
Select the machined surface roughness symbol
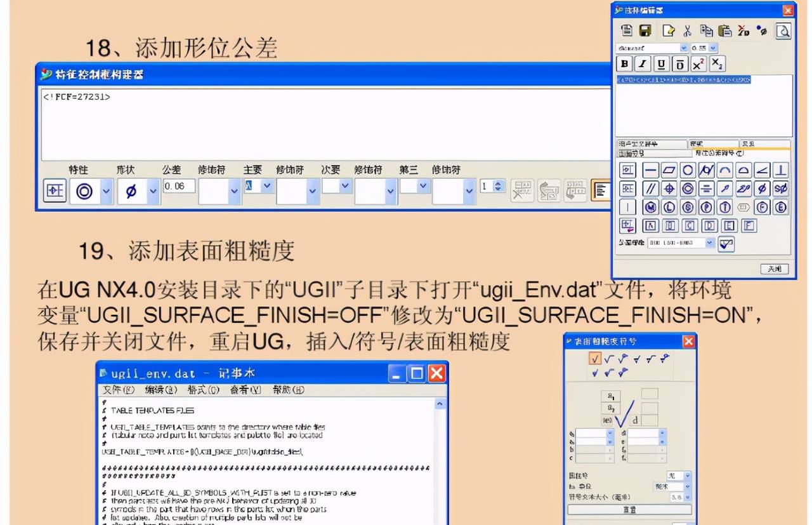pos(609,359)
